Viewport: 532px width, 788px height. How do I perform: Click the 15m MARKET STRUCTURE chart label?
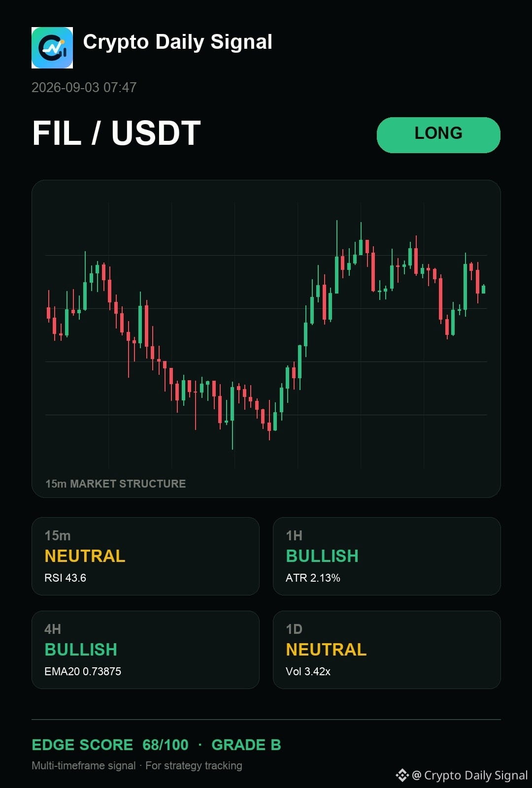click(116, 484)
